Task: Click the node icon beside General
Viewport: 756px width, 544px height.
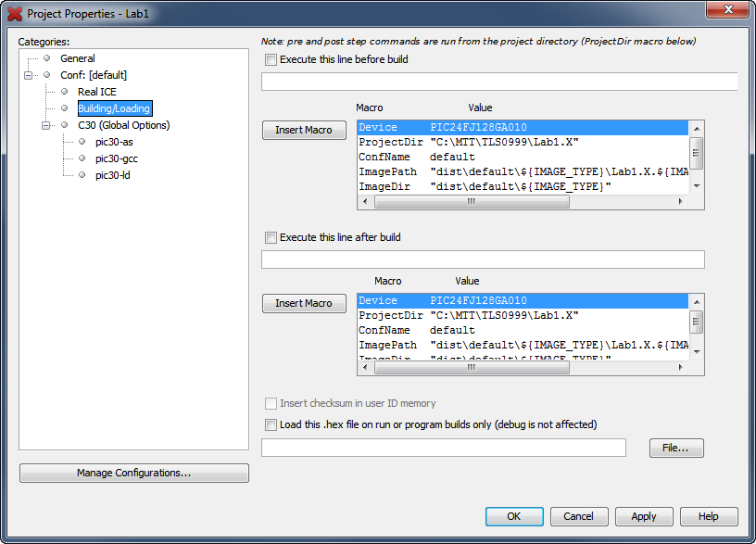Action: tap(44, 58)
